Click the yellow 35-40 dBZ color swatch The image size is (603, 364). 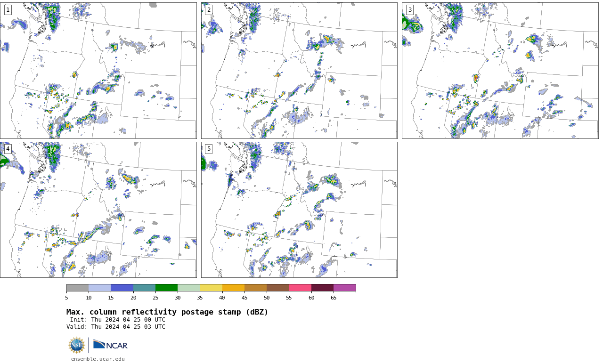coord(211,288)
